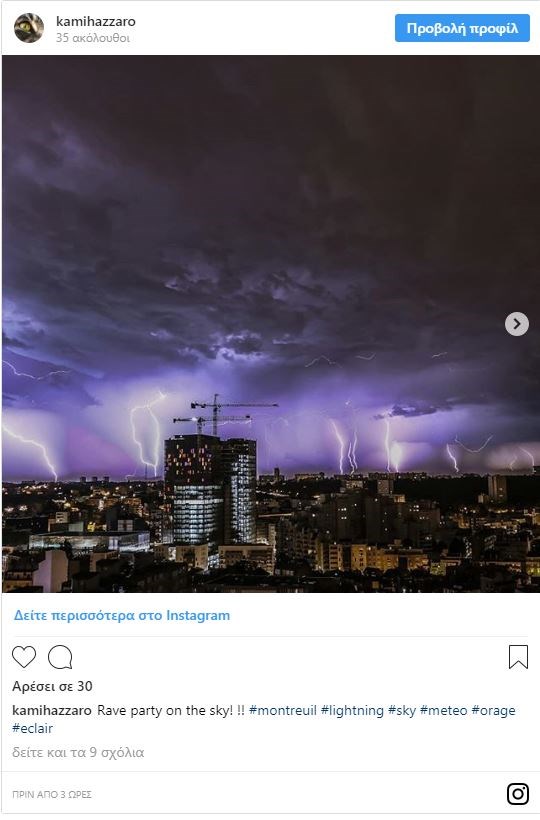
Task: Open the #orage hashtag
Action: coord(493,711)
